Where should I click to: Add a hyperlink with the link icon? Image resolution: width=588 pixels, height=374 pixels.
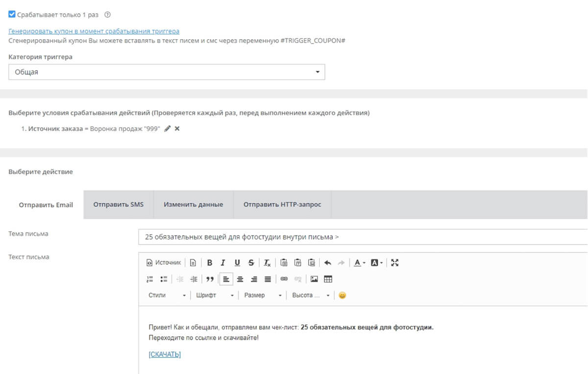[x=284, y=279]
